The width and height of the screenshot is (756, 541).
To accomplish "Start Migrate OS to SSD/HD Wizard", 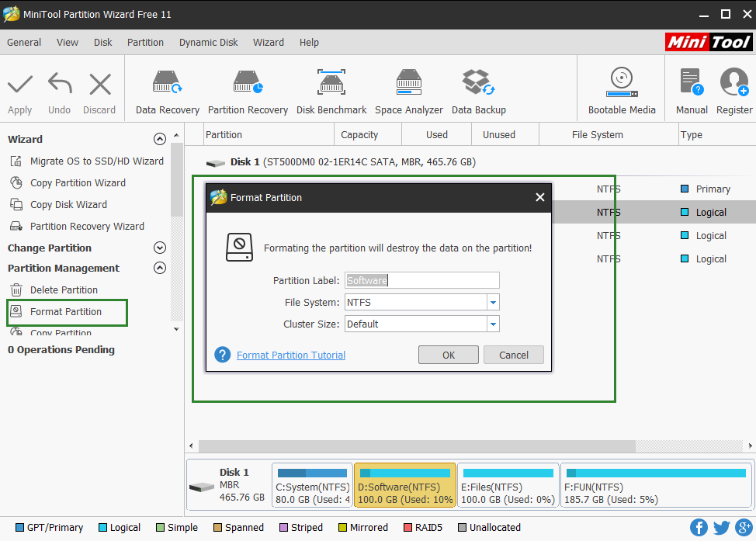I will pyautogui.click(x=87, y=161).
